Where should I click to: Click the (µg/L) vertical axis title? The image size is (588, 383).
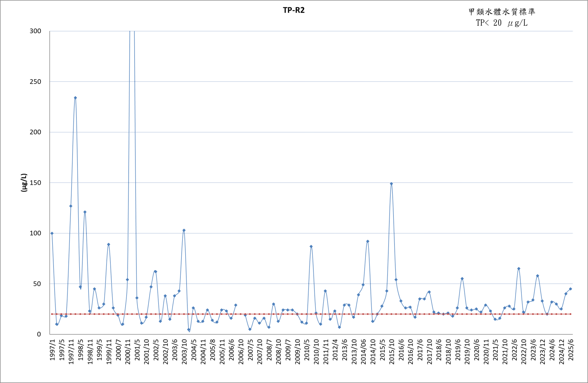point(24,183)
